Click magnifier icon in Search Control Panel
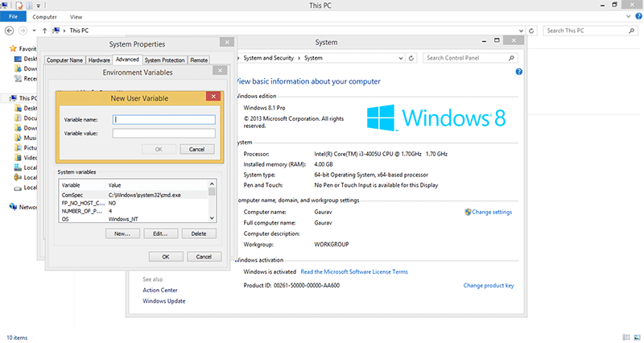The image size is (644, 343). click(511, 58)
